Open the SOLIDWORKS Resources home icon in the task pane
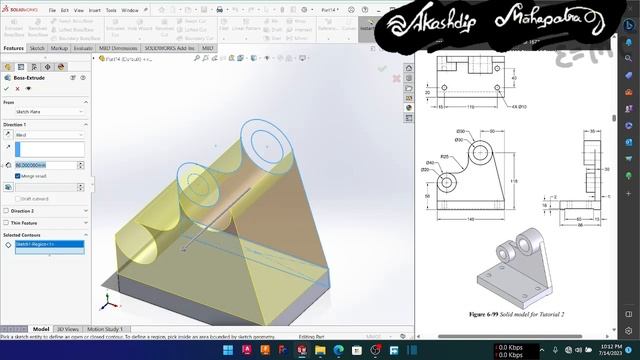 pos(409,68)
